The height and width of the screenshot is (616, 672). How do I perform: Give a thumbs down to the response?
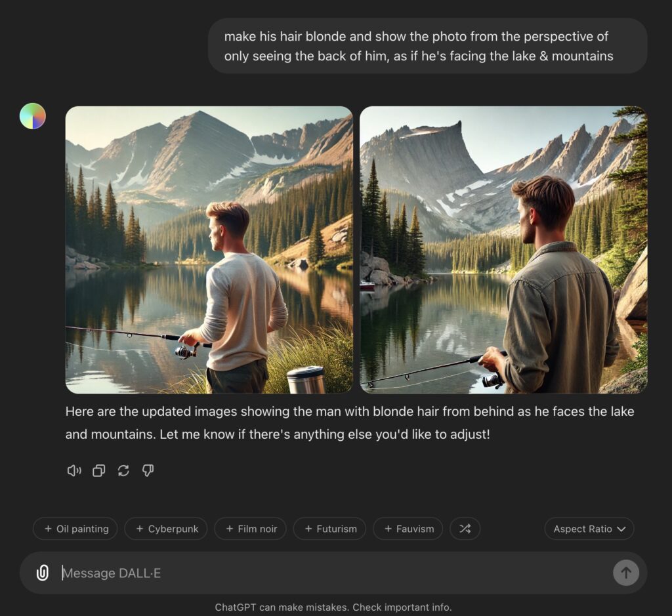pos(148,470)
